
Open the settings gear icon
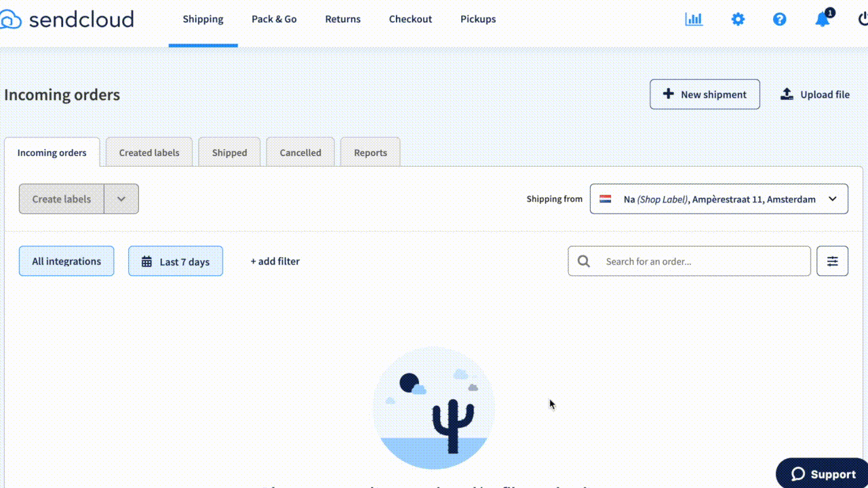738,19
